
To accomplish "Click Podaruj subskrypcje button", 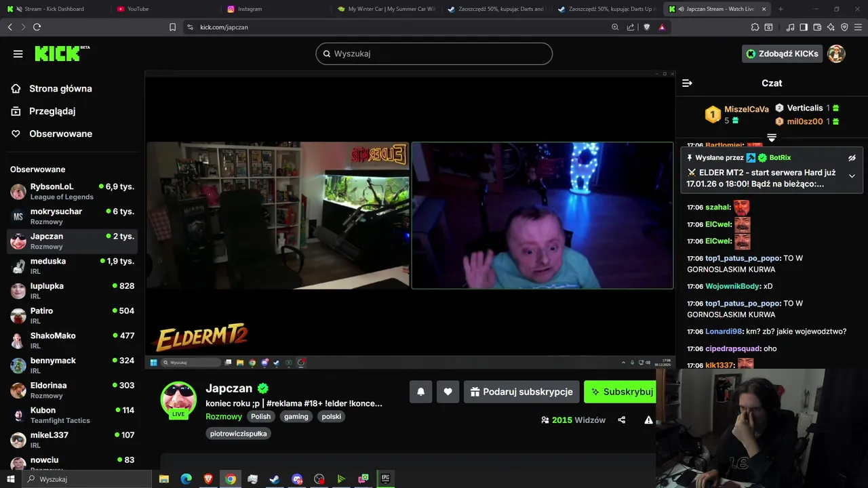I will tap(521, 392).
